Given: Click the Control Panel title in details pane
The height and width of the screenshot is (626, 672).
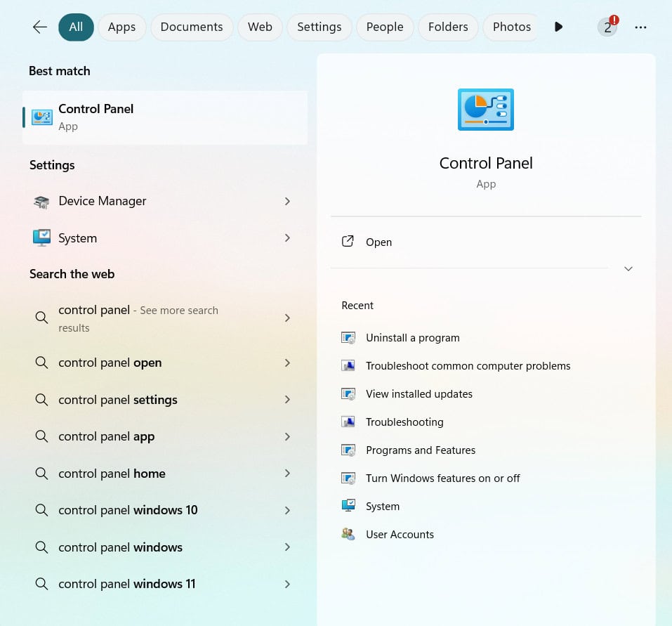Looking at the screenshot, I should click(486, 164).
